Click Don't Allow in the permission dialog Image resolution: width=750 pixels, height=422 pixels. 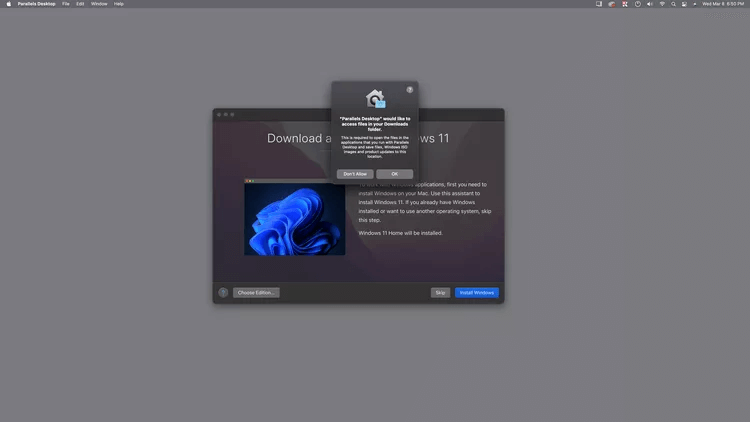pos(355,174)
